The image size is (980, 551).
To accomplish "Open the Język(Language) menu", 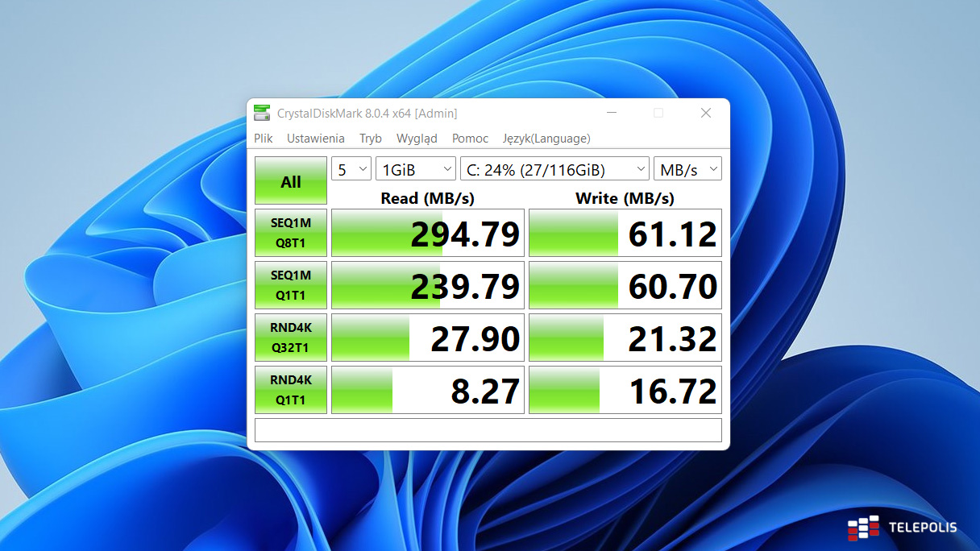I will click(546, 139).
